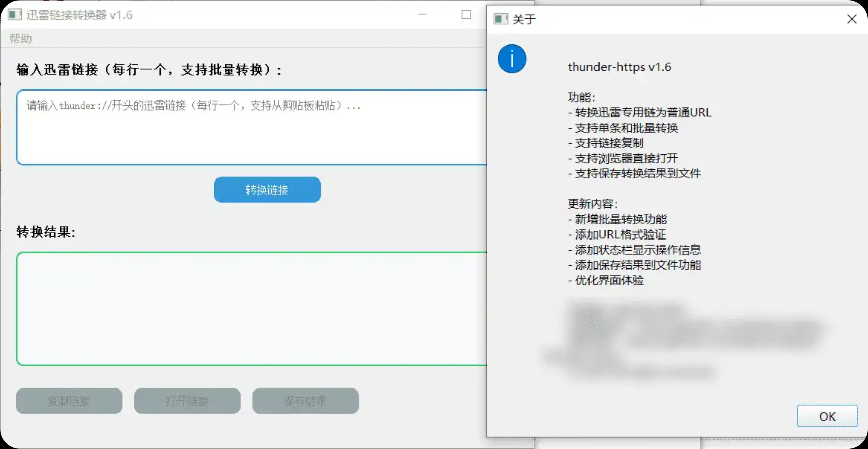Viewport: 868px width, 449px height.
Task: Click the 打开链接 button
Action: (187, 401)
